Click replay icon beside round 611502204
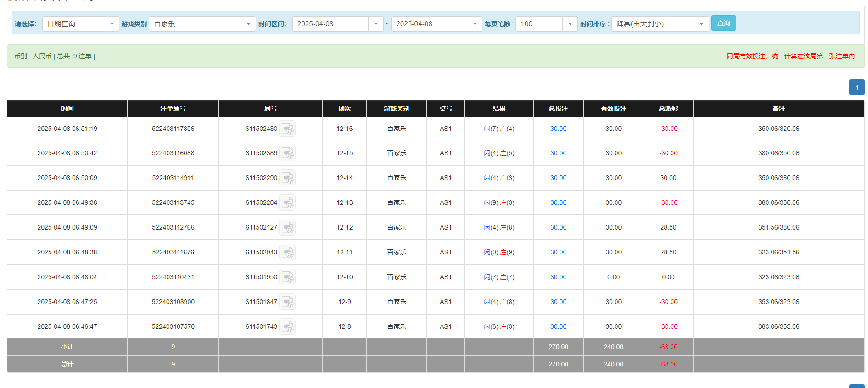The image size is (868, 388). point(287,203)
